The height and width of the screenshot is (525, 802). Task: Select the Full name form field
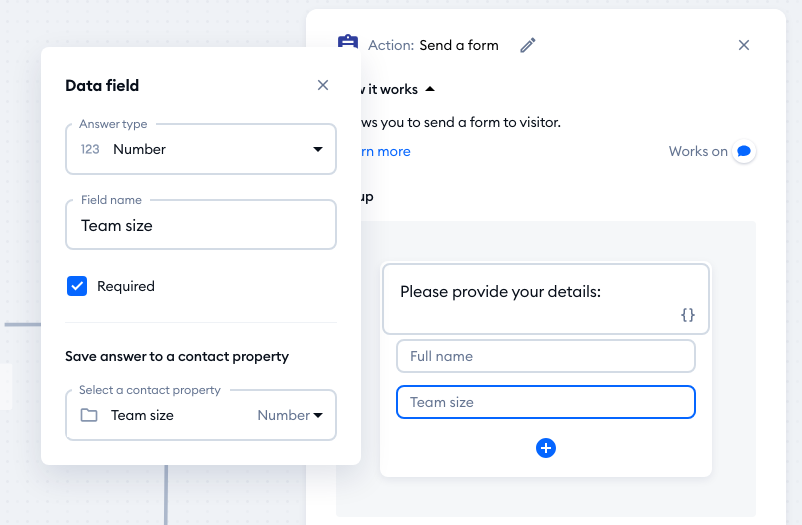545,356
